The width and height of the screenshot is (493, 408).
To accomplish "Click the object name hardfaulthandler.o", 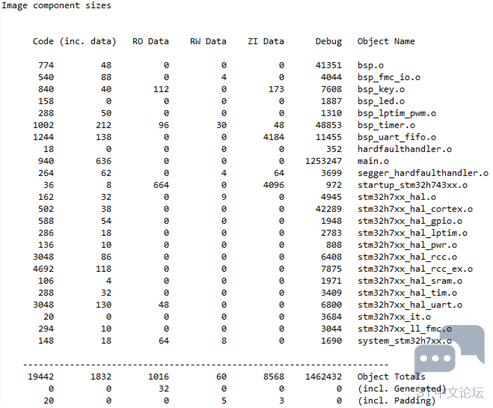I will pyautogui.click(x=405, y=149).
